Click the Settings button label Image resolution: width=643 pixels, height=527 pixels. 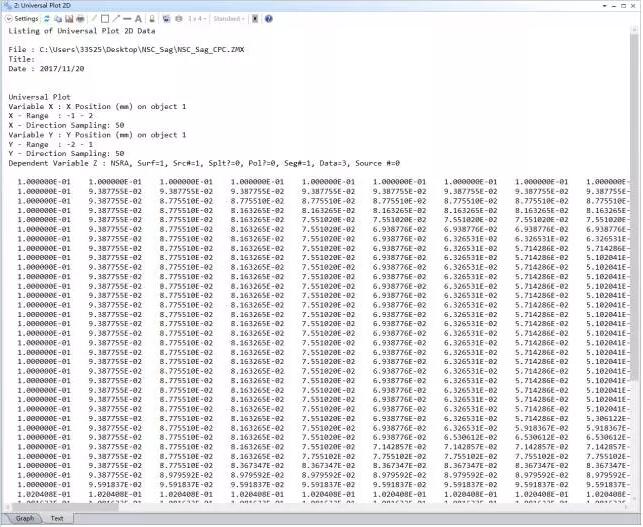(x=27, y=19)
